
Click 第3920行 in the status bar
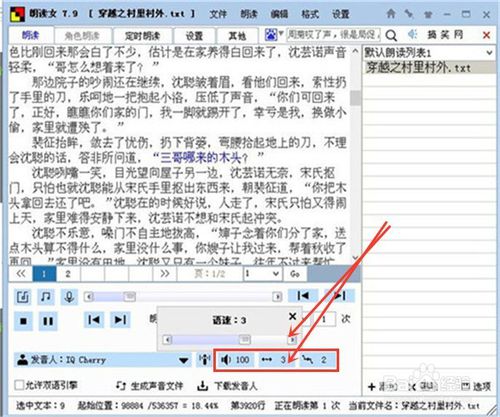point(248,406)
